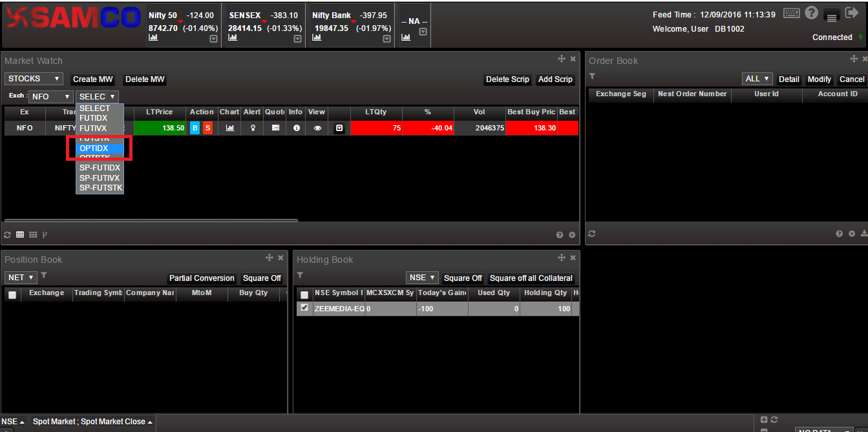The image size is (868, 432).
Task: Open SENSEX index chart icon
Action: 233,37
